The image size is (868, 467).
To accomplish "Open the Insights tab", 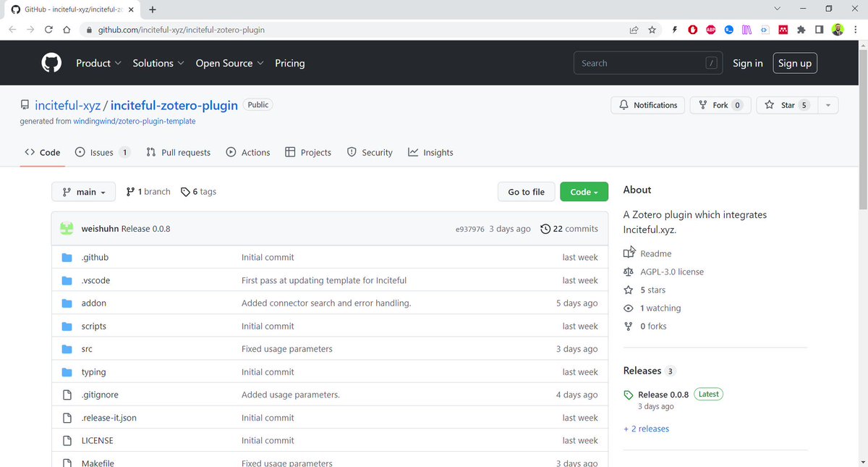I will coord(430,152).
